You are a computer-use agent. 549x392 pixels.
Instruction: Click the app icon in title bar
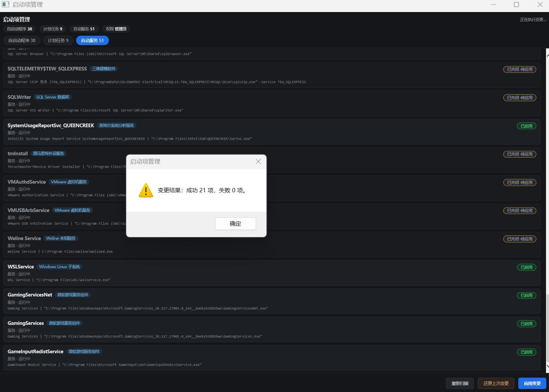point(5,4)
